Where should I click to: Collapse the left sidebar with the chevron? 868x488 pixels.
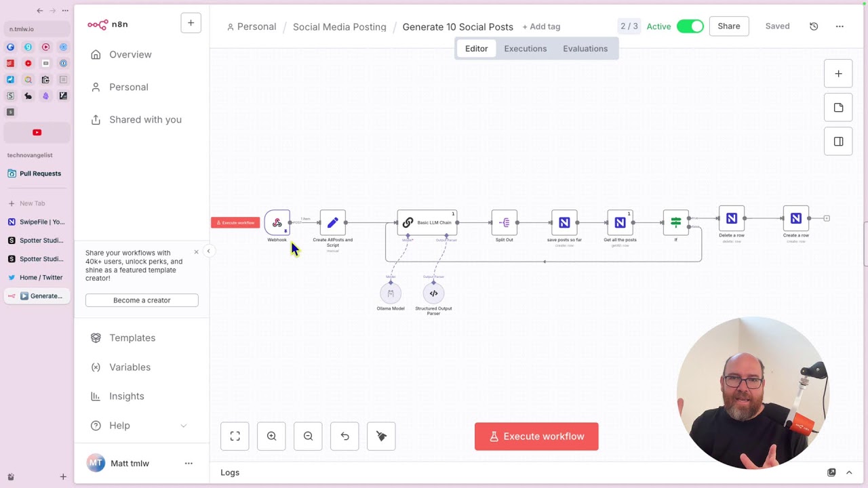[208, 251]
